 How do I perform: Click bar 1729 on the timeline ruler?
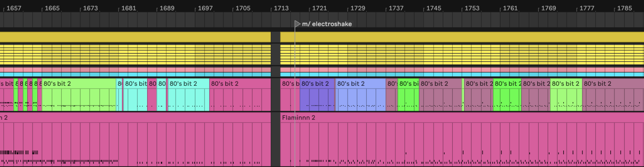357,8
